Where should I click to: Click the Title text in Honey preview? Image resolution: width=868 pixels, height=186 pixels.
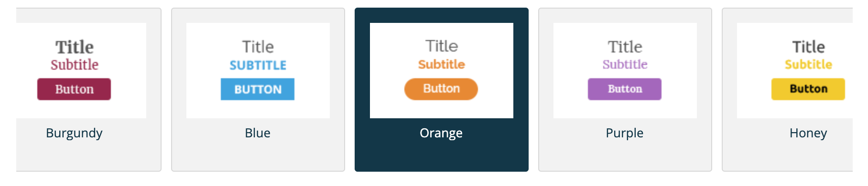point(809,47)
